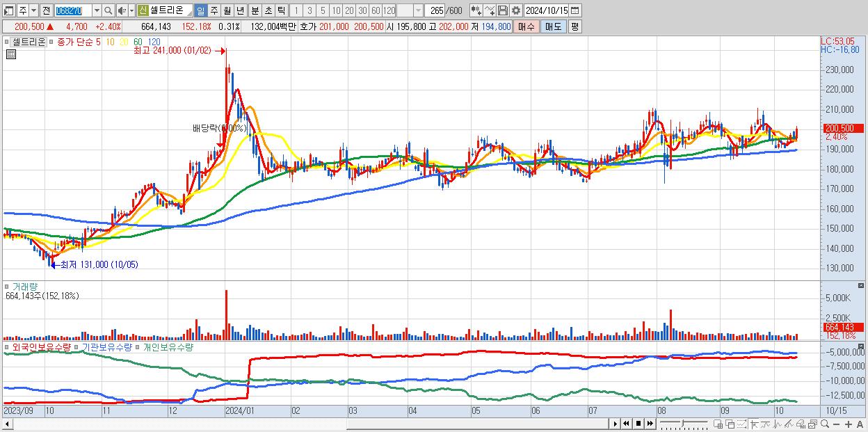Select the 30 interval tab
This screenshot has width=868, height=432.
[x=362, y=10]
